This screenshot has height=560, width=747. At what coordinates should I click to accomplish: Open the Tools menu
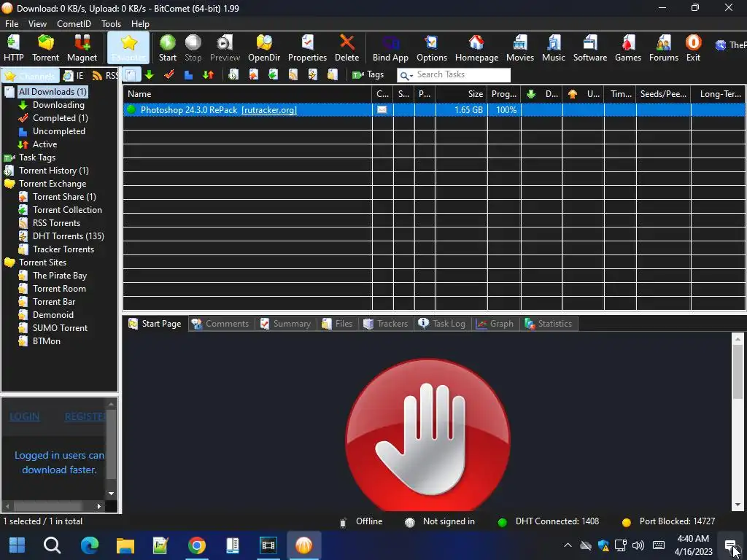tap(111, 24)
